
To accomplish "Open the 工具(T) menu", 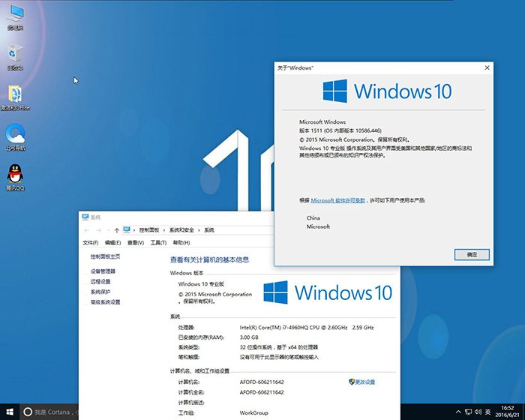I will [158, 243].
